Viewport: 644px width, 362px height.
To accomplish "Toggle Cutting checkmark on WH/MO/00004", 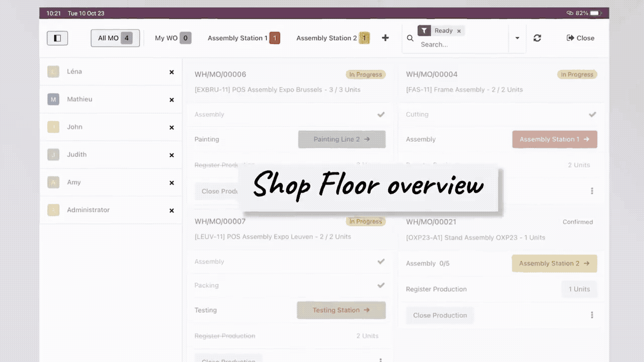I will tap(592, 115).
